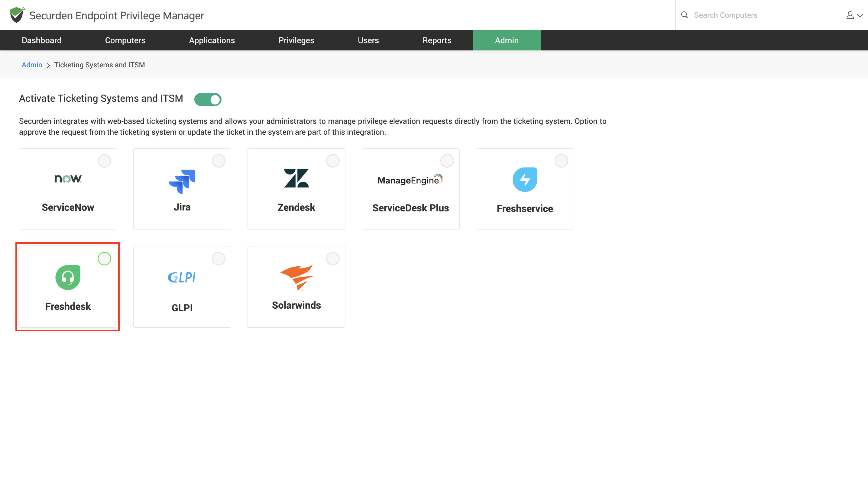The width and height of the screenshot is (868, 488).
Task: Click the search magnifier icon
Action: coord(684,15)
